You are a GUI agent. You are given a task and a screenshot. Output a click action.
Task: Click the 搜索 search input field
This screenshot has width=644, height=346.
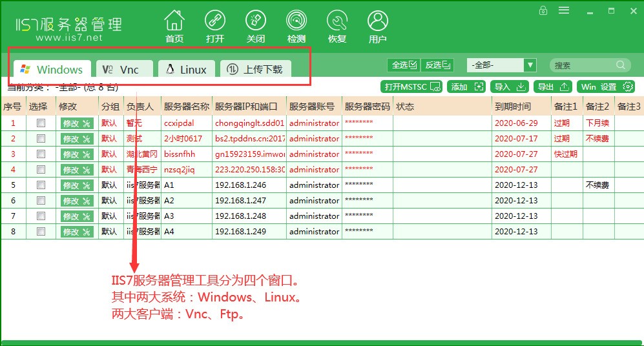click(583, 65)
